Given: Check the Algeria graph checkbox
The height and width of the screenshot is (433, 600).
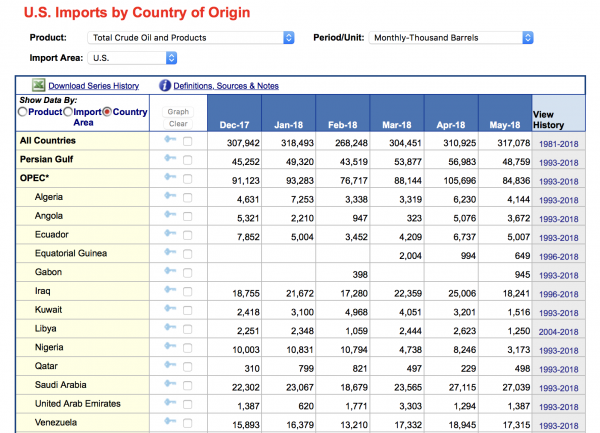Looking at the screenshot, I should coord(188,198).
